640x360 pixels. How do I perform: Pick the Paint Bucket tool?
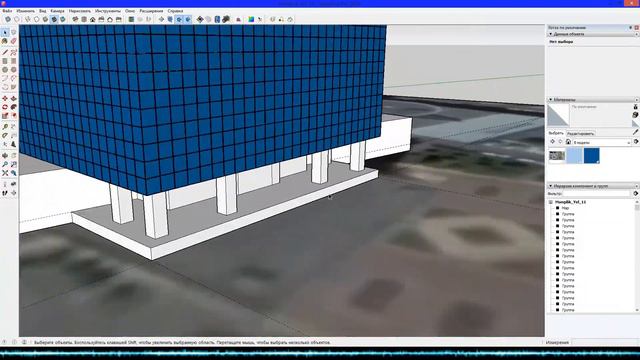[x=5, y=41]
